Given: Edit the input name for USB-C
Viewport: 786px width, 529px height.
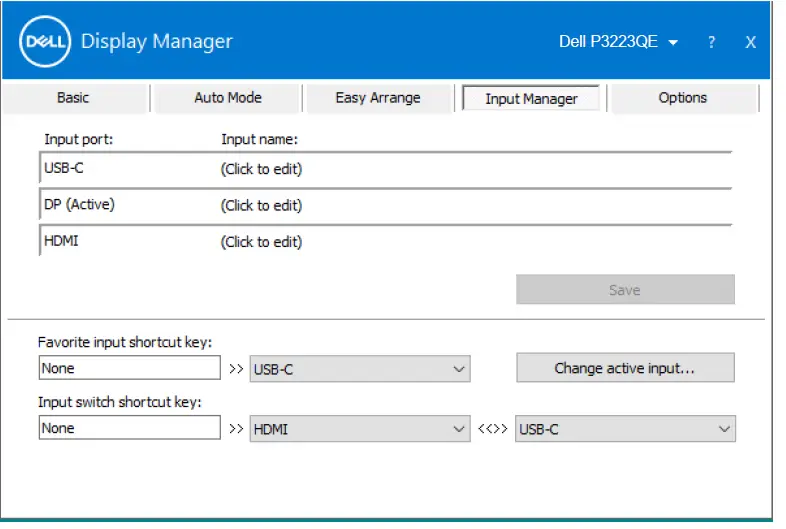Looking at the screenshot, I should point(261,169).
